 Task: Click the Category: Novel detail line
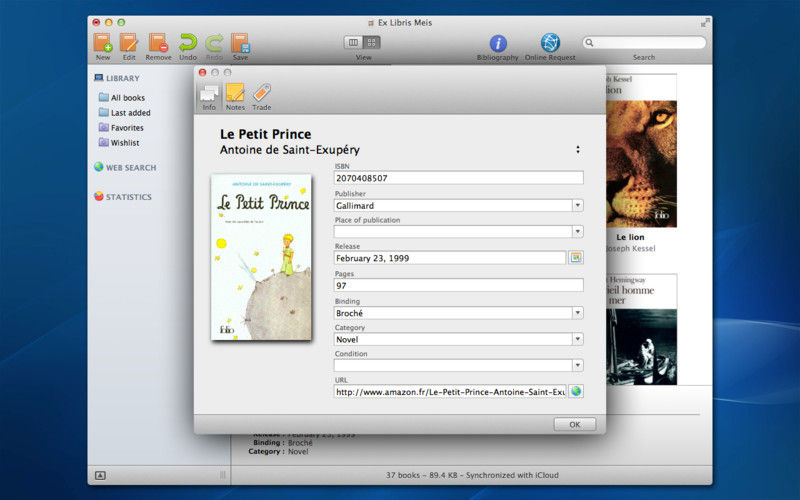[x=278, y=452]
